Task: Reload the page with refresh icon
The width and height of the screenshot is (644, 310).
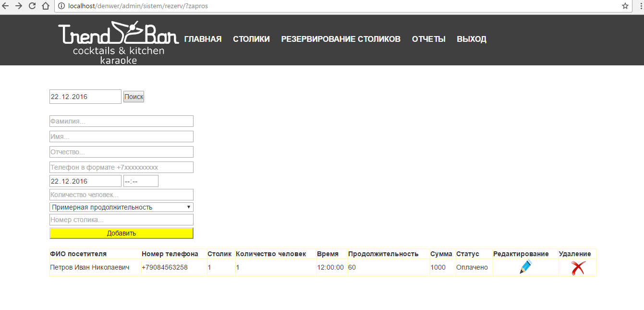Action: click(x=32, y=6)
